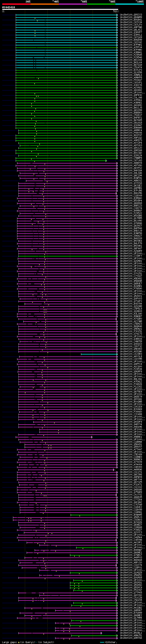Screen dimensions: 146x644
Task: Select the UniRef100_C6T1K9 label
Action: pyautogui.click(x=131, y=37)
